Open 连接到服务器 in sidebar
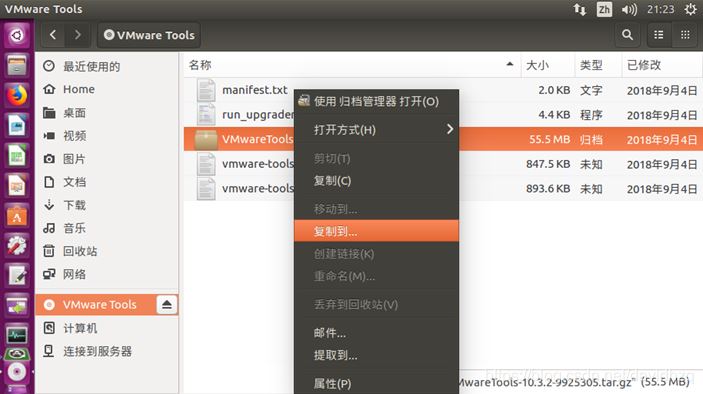This screenshot has height=394, width=703. 107,351
